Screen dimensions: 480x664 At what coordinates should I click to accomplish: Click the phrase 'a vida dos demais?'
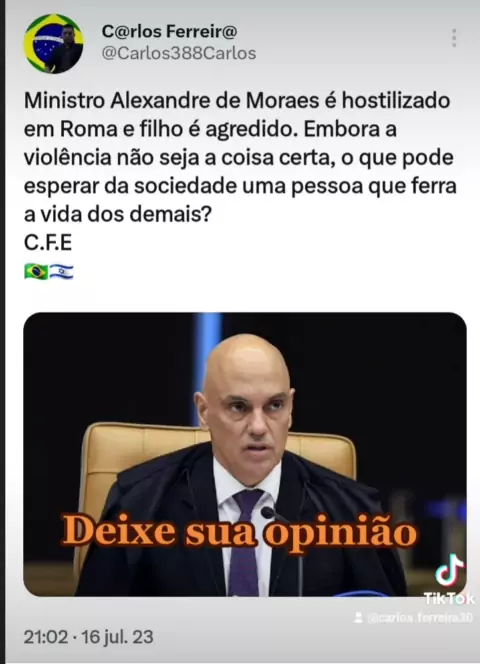117,215
